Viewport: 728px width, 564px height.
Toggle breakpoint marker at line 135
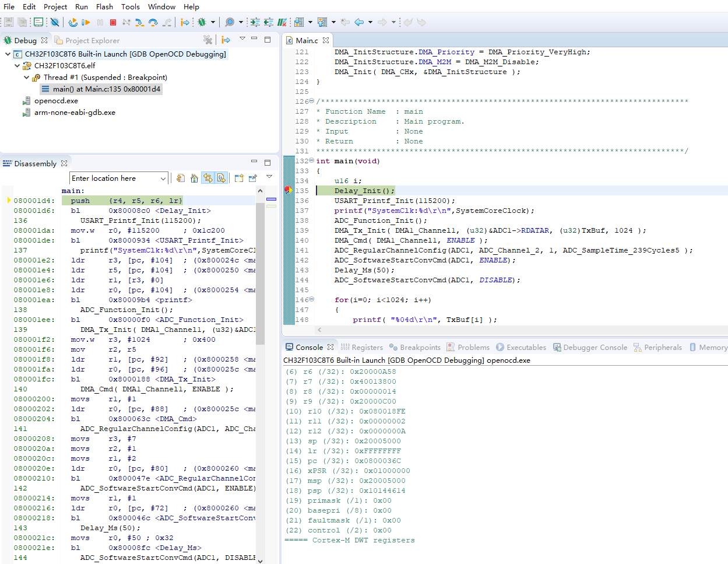(288, 191)
